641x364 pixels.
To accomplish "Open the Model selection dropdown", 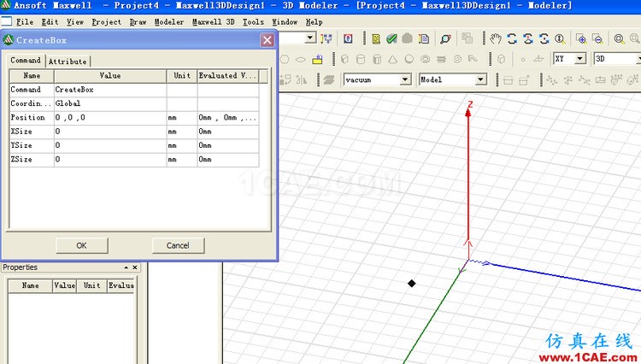I will (480, 79).
